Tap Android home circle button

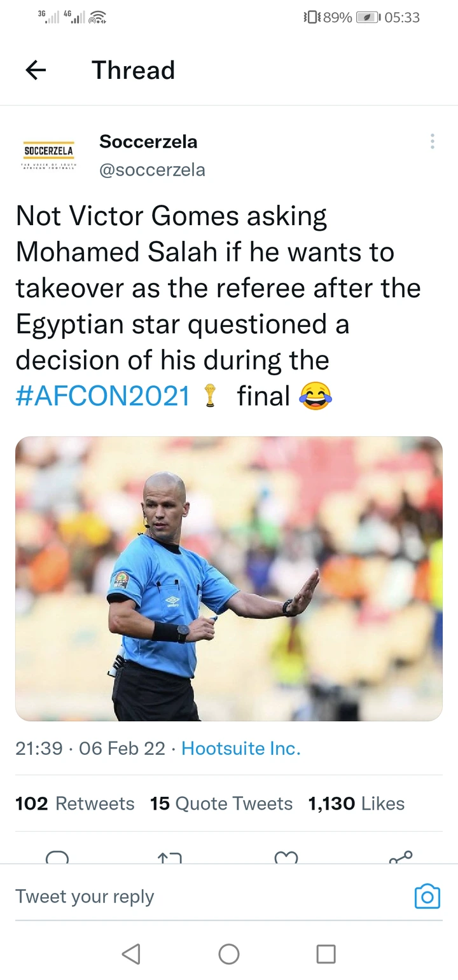[229, 953]
